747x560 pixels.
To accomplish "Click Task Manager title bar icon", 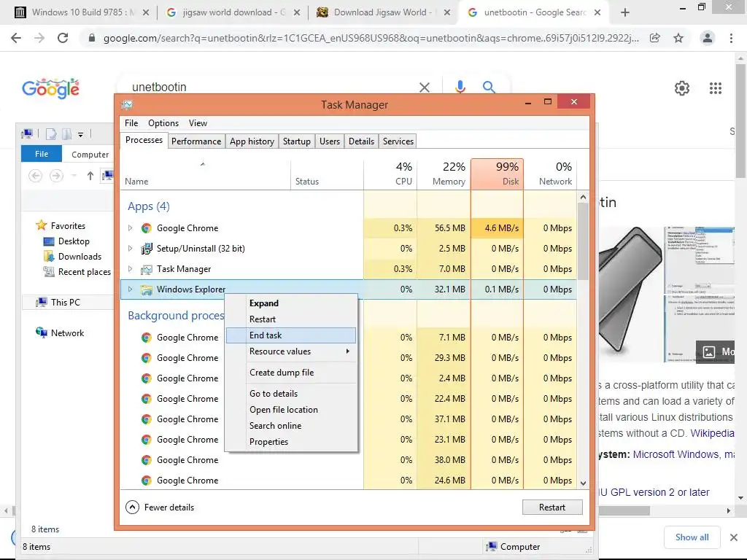I will (127, 104).
